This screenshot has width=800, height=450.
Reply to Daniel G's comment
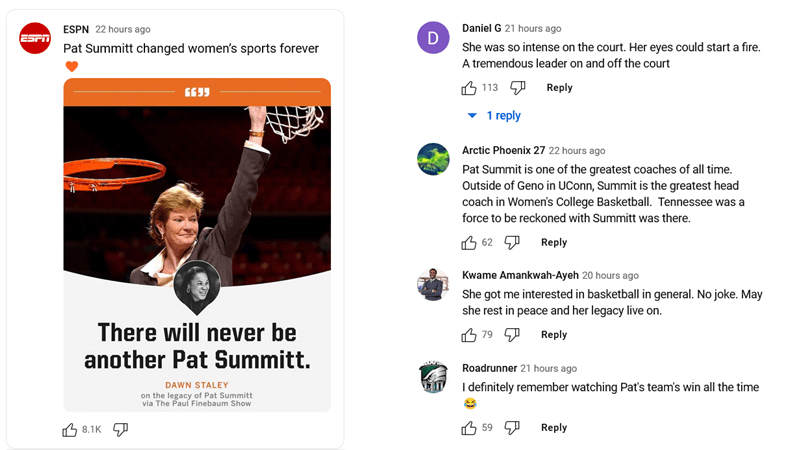[559, 88]
